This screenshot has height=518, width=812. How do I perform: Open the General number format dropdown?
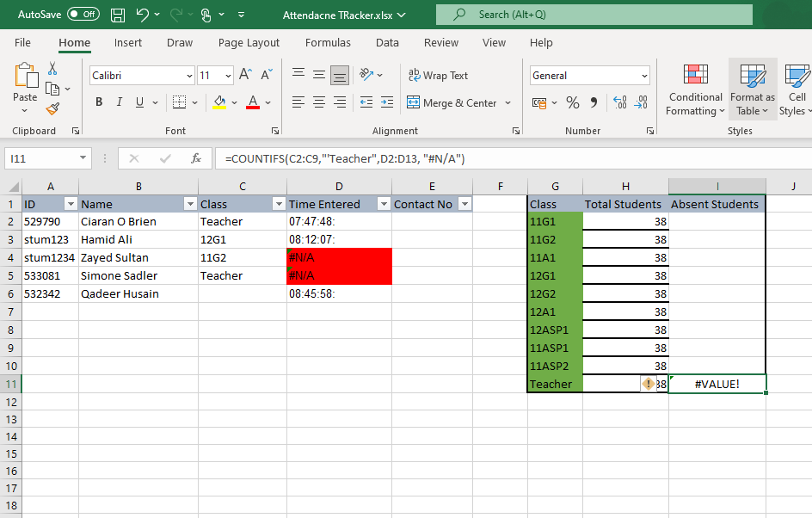coord(644,76)
